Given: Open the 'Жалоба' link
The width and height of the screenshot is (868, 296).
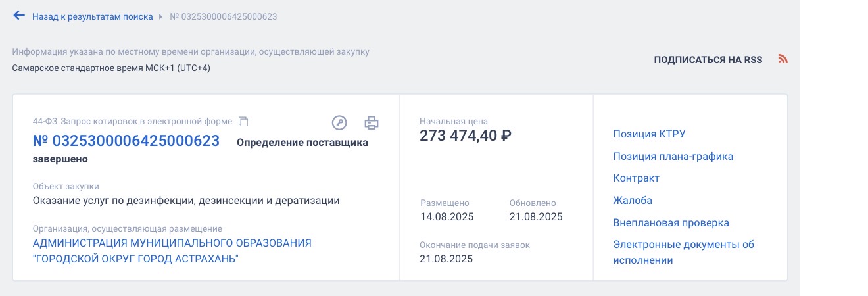Looking at the screenshot, I should [633, 201].
